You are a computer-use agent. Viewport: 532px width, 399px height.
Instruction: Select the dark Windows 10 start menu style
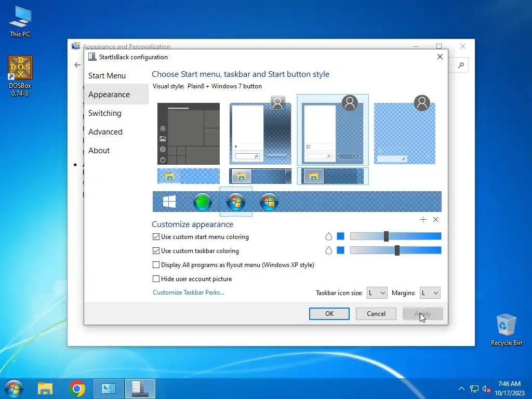[188, 134]
